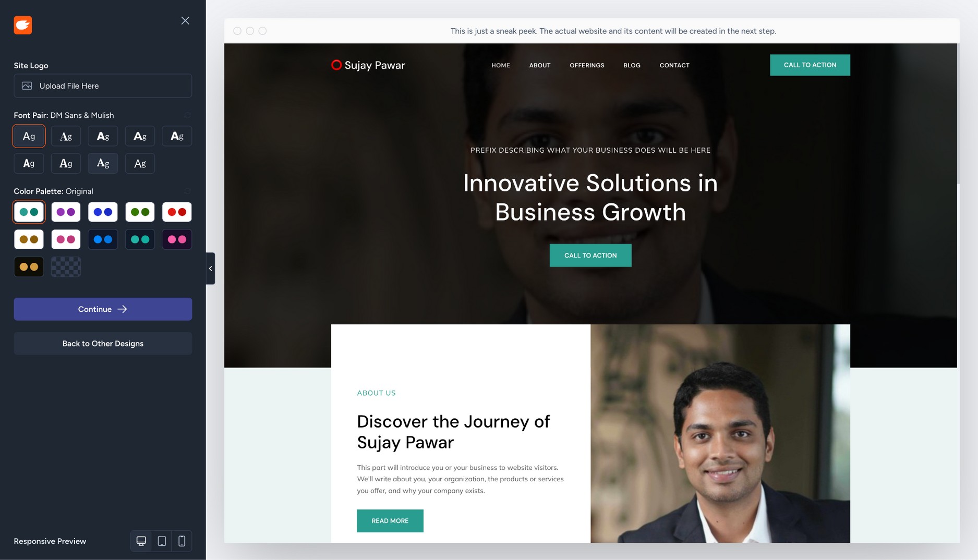Click the orange ZipWP logo icon
Screen dimensions: 978x560
pyautogui.click(x=23, y=25)
